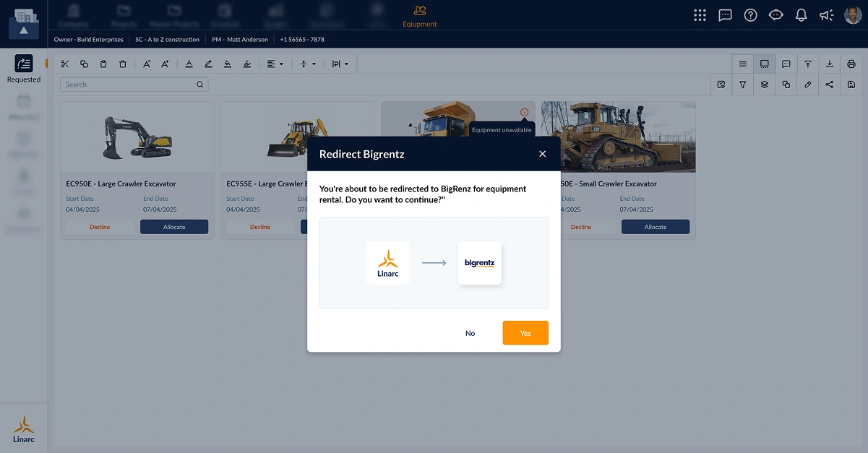The height and width of the screenshot is (453, 868).
Task: Click the pencil edit icon
Action: (807, 85)
